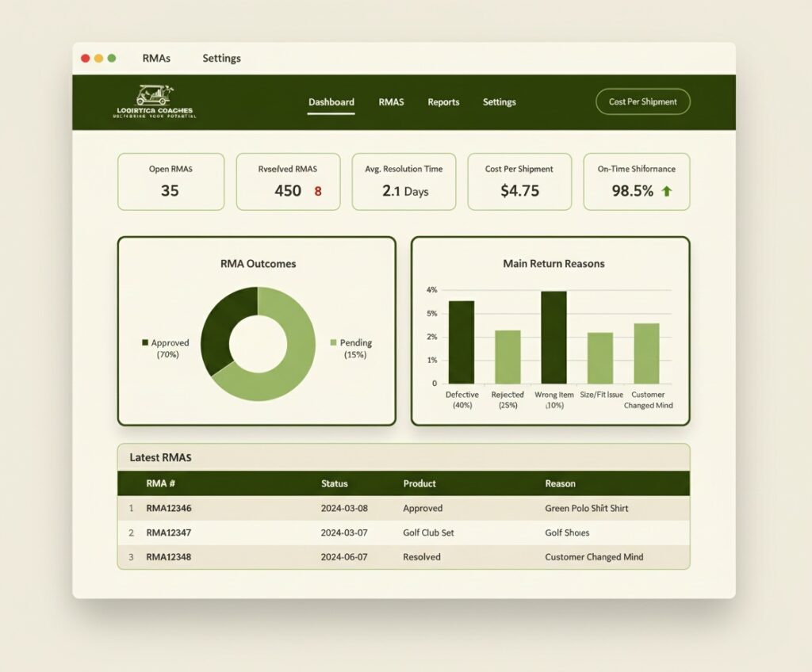Click the dark green Approved legend square

145,342
